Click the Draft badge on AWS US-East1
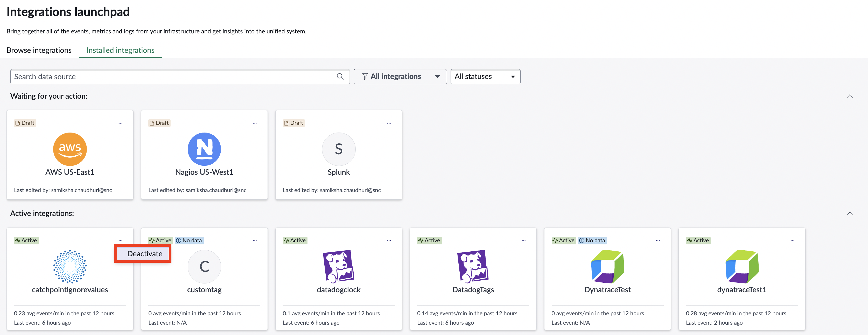 pos(25,123)
